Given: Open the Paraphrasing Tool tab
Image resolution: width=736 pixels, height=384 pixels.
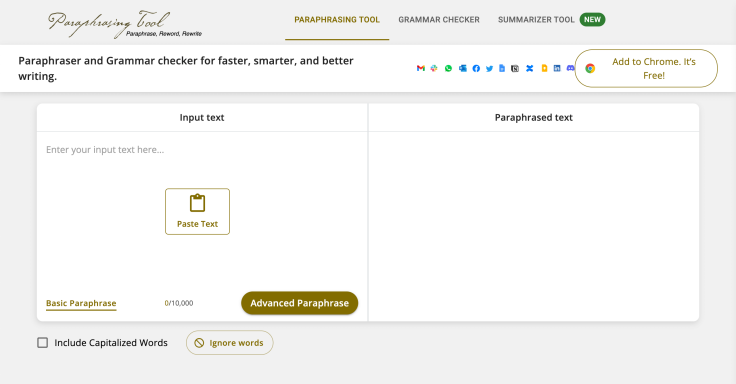Looking at the screenshot, I should point(337,20).
